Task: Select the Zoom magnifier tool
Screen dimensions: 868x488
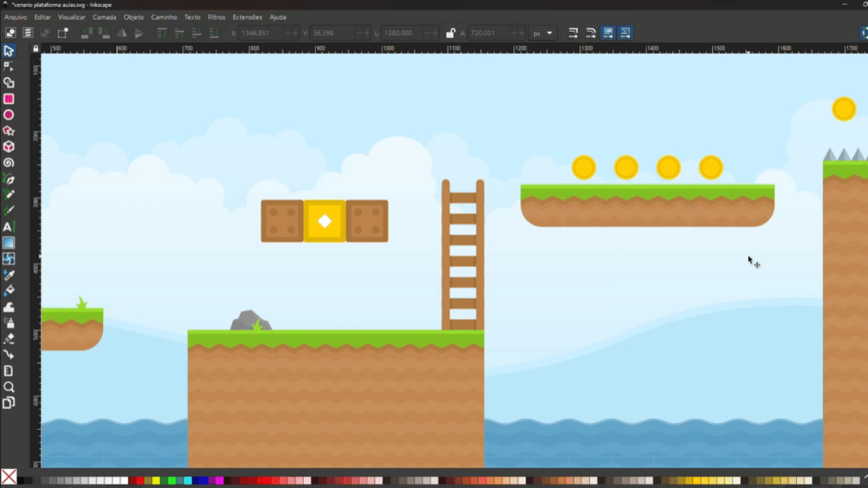Action: pyautogui.click(x=9, y=387)
